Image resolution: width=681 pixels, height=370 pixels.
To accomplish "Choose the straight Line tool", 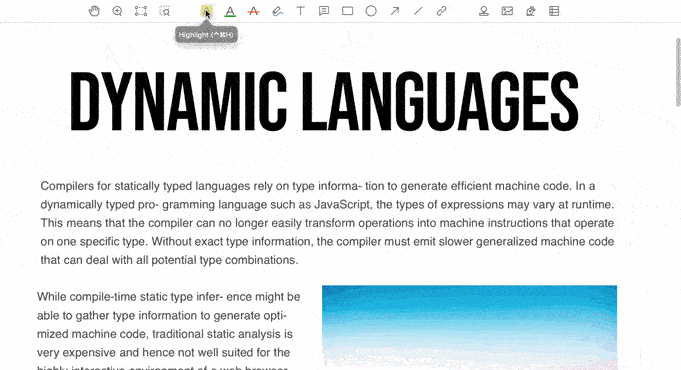I will [418, 11].
